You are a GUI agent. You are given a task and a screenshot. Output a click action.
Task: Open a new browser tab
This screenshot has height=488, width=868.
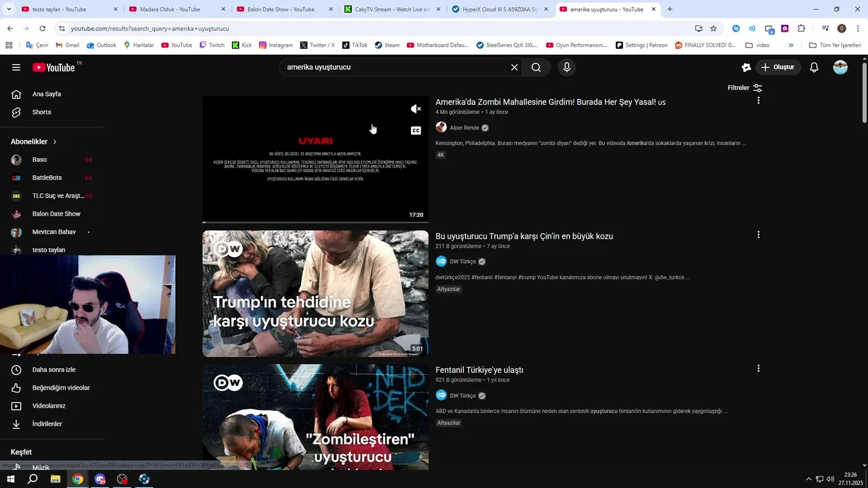click(x=670, y=9)
